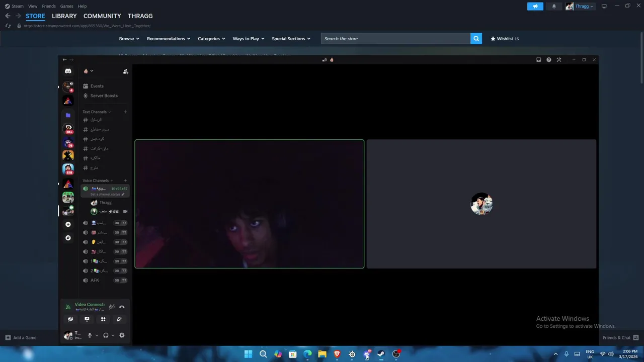Open the activities grid button
This screenshot has height=362, width=644.
click(103, 319)
